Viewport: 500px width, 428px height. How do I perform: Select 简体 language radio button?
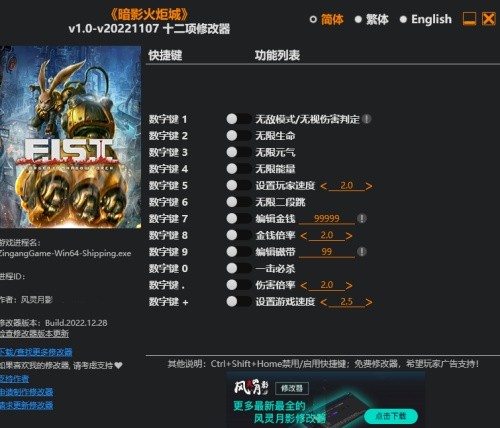(327, 19)
